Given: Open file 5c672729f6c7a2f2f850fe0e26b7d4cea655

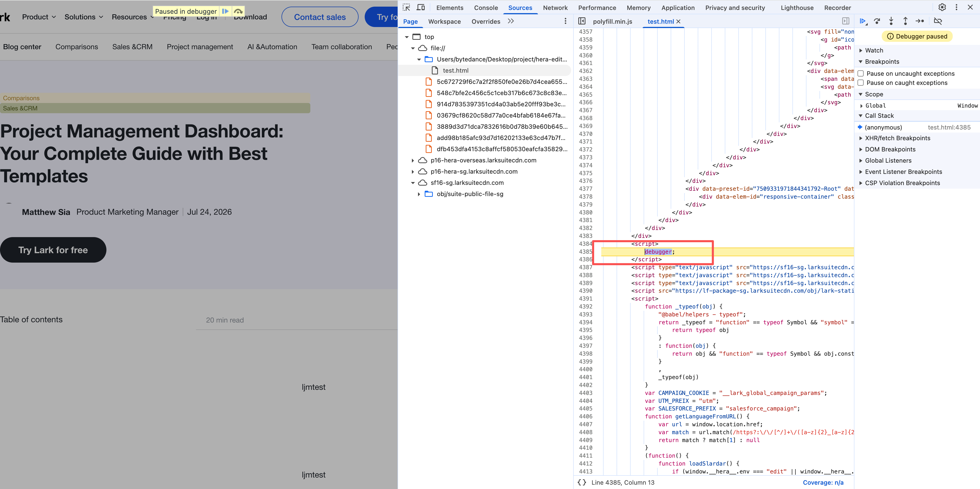Looking at the screenshot, I should pyautogui.click(x=501, y=82).
